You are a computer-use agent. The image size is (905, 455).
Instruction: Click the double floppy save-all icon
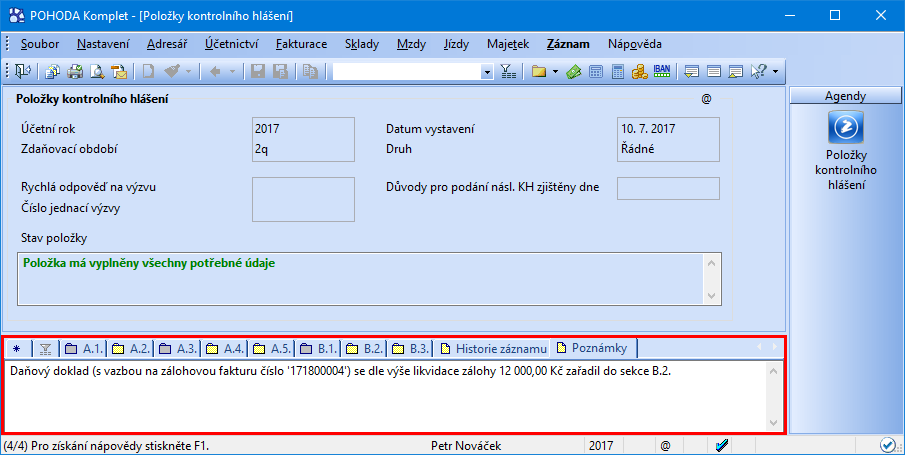click(281, 72)
